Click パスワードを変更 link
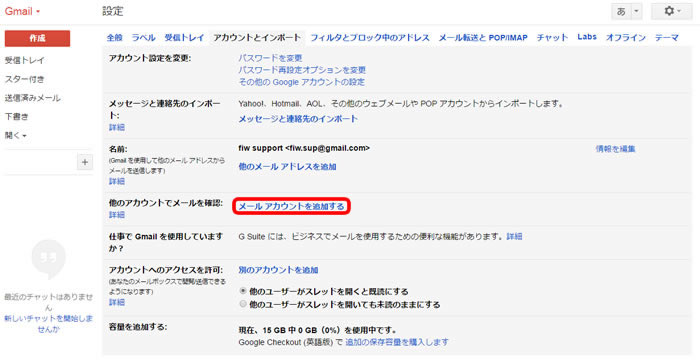 tap(270, 58)
